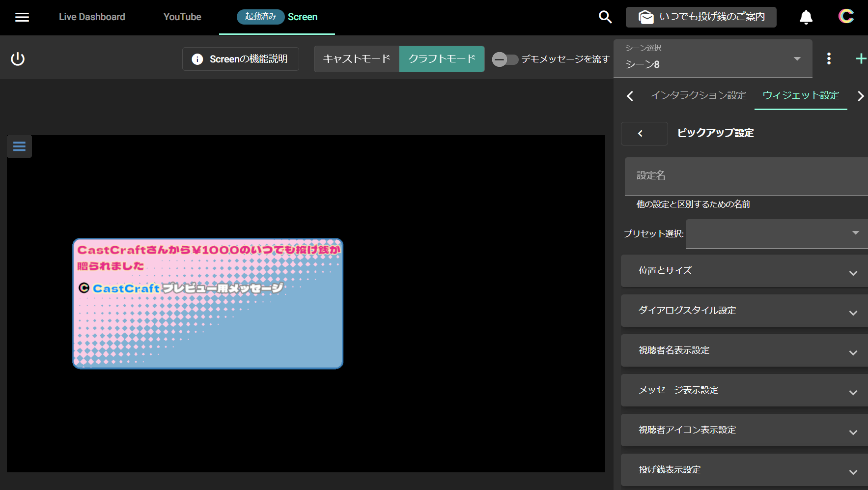Click the power icon for Screen
The width and height of the screenshot is (868, 490).
pyautogui.click(x=18, y=59)
